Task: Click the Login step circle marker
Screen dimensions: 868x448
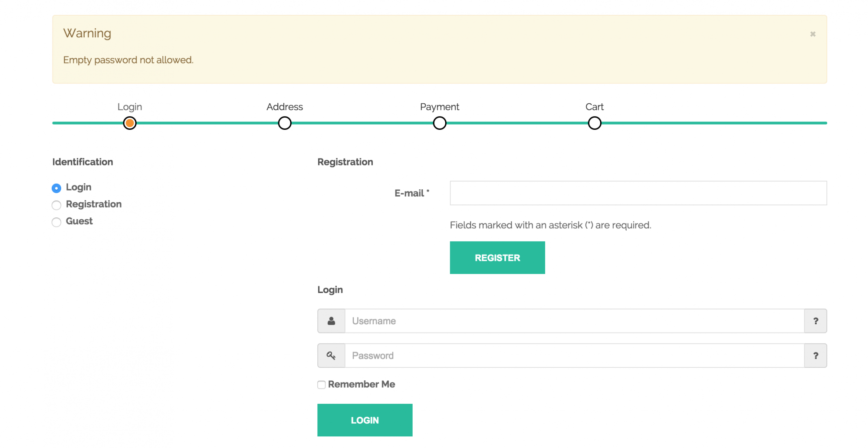Action: (130, 123)
